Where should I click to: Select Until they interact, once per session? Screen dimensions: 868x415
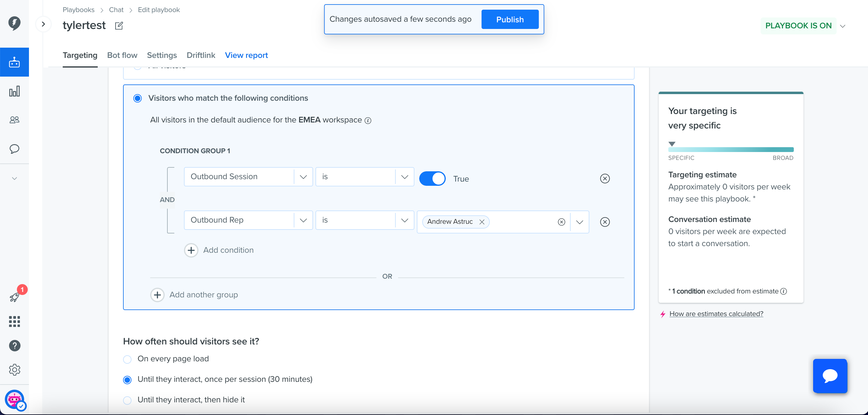(x=127, y=380)
